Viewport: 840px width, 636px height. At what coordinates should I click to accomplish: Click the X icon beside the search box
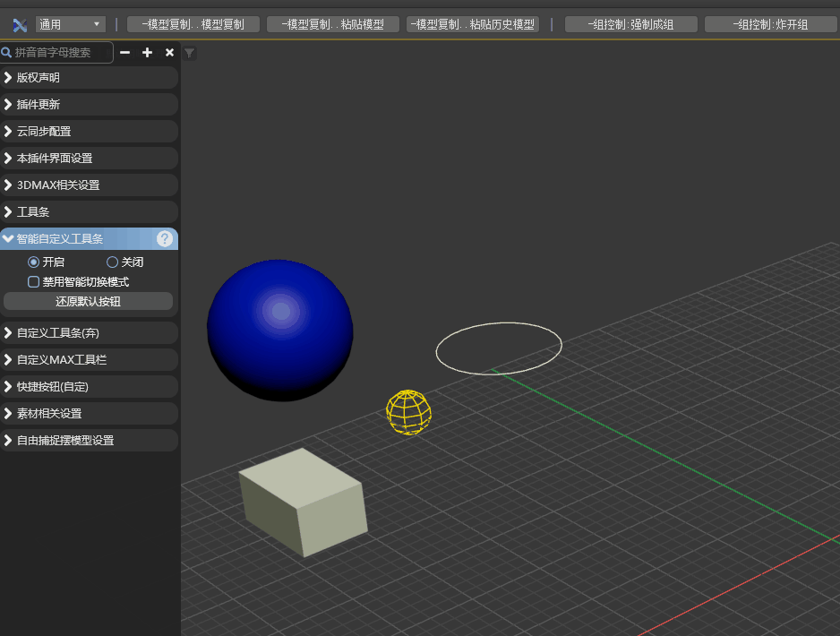169,53
